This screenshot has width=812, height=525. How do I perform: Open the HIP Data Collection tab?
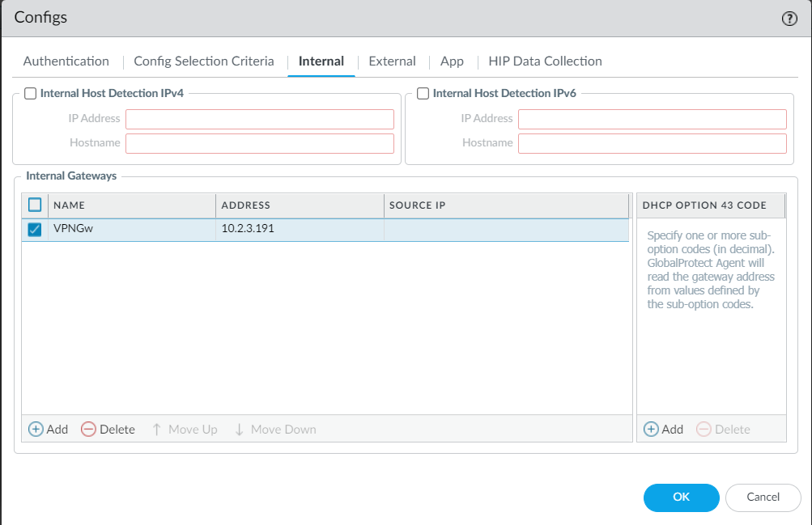(x=545, y=61)
